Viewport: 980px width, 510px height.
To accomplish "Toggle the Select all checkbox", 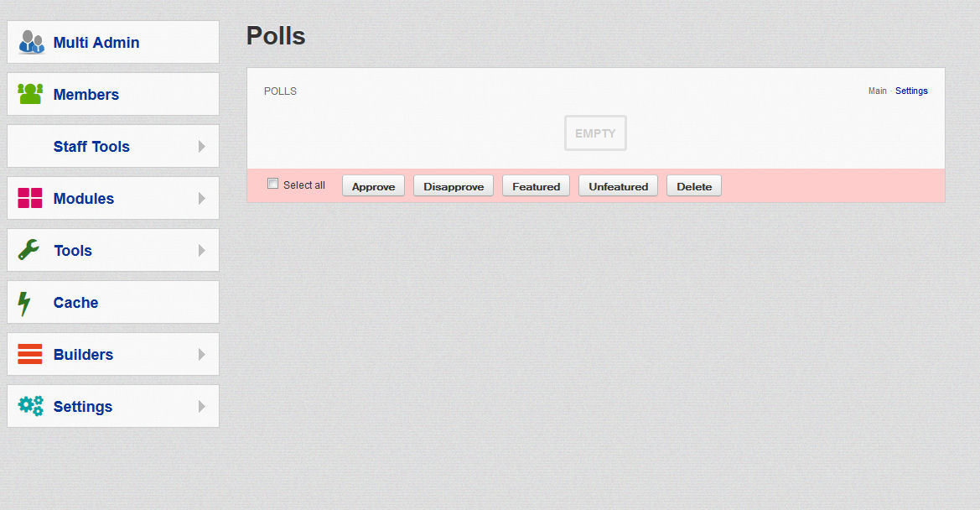I will click(x=272, y=184).
